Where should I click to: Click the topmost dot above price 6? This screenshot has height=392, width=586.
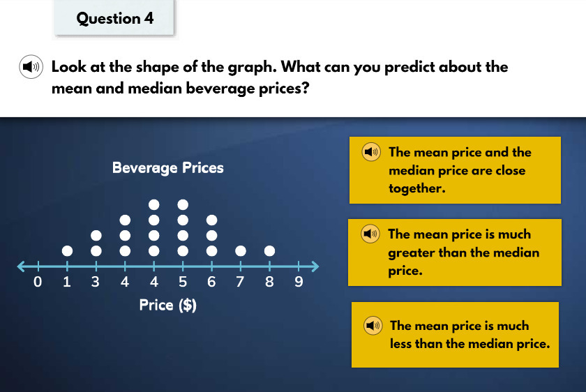click(x=211, y=220)
